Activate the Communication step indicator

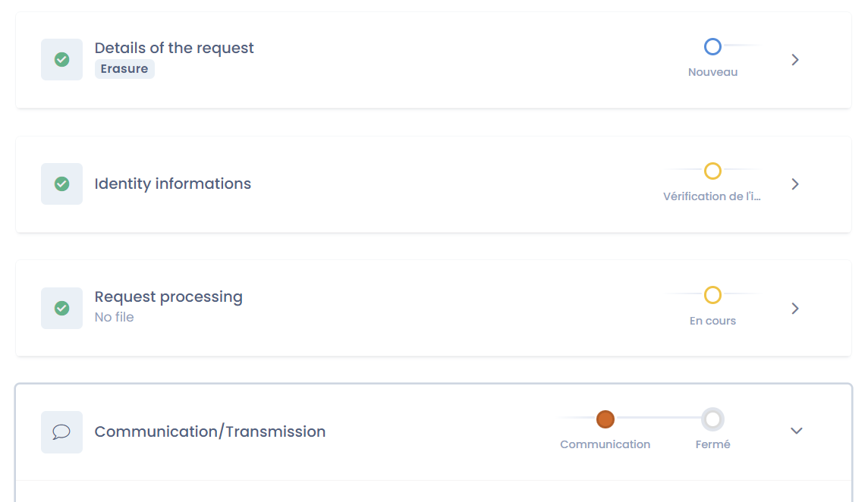[x=605, y=419]
